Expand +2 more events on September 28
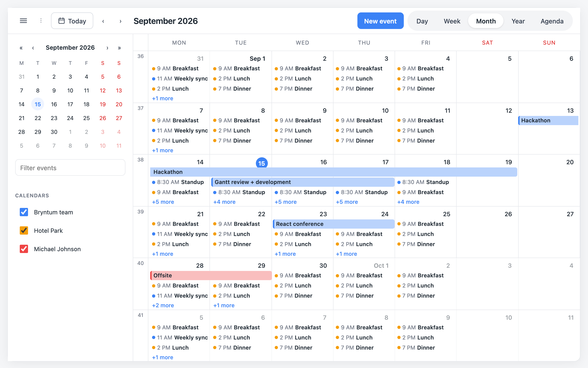 (163, 305)
